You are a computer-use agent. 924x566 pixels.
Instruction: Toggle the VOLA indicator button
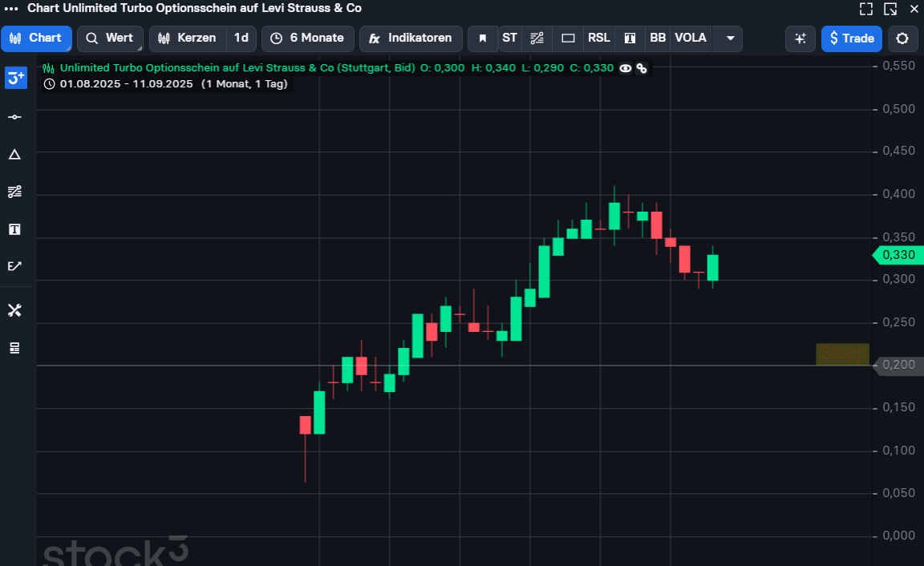[x=691, y=38]
